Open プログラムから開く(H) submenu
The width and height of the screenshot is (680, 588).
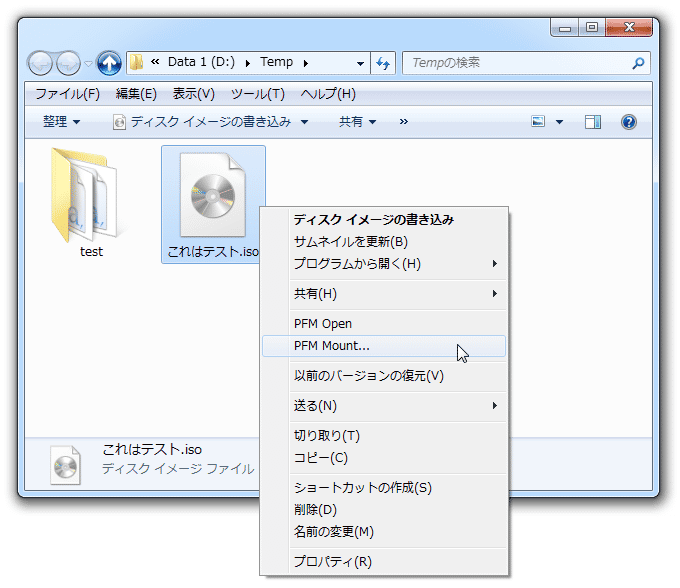(x=384, y=264)
